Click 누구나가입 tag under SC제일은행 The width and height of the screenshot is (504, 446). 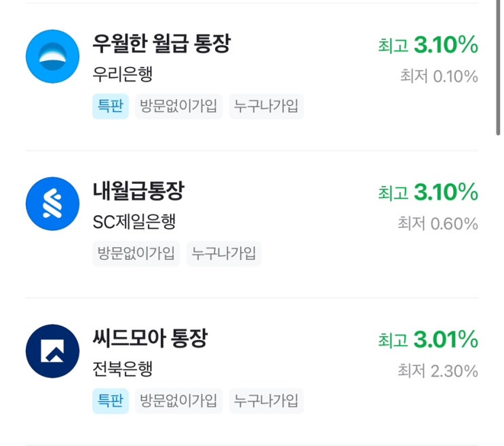tap(224, 254)
